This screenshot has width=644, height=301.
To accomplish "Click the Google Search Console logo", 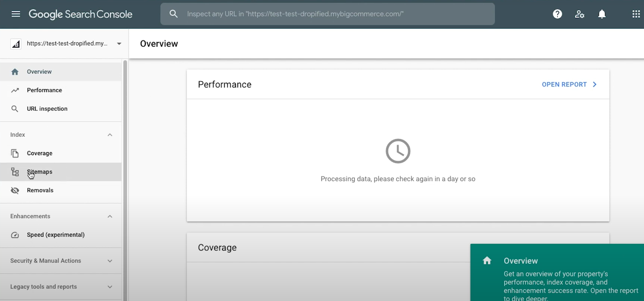I will (80, 14).
